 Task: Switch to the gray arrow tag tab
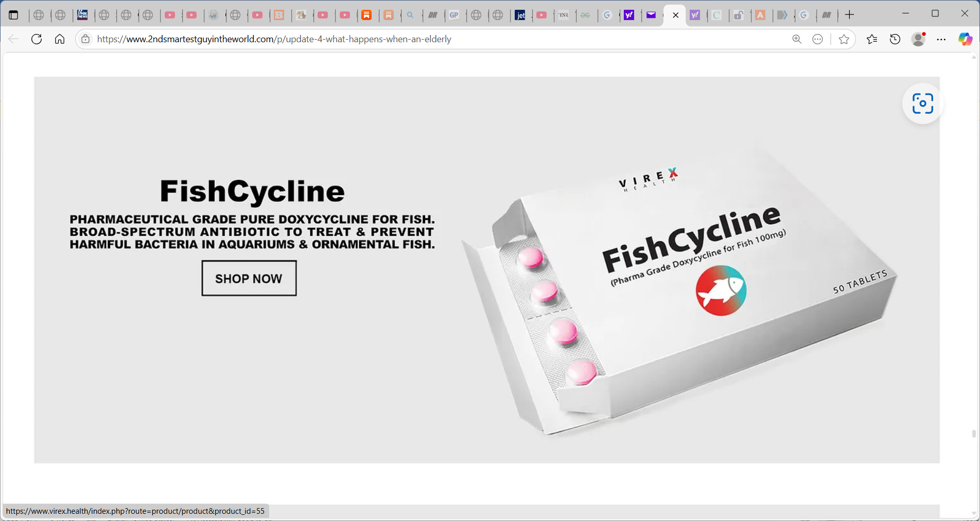[x=782, y=15]
